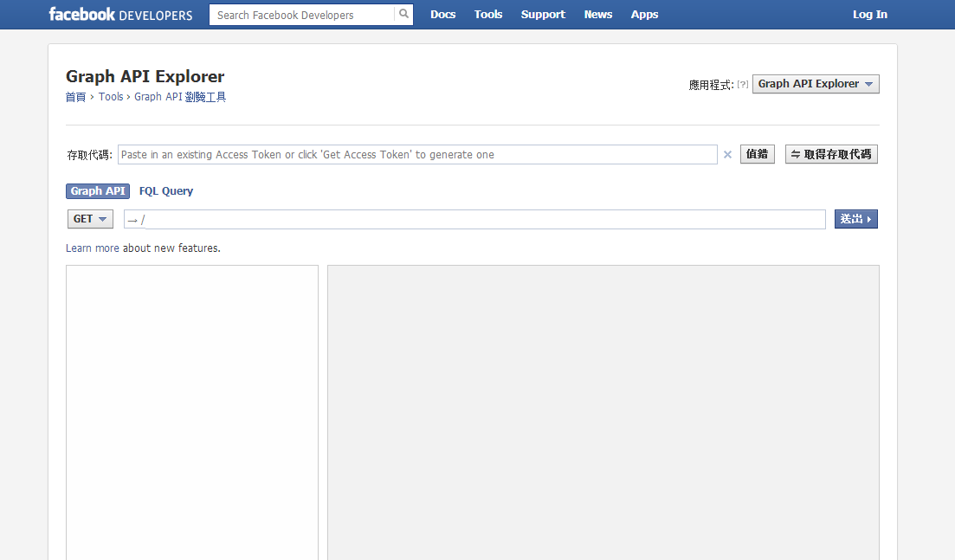This screenshot has height=560, width=955.
Task: Click the 送出 submit button
Action: coord(855,219)
